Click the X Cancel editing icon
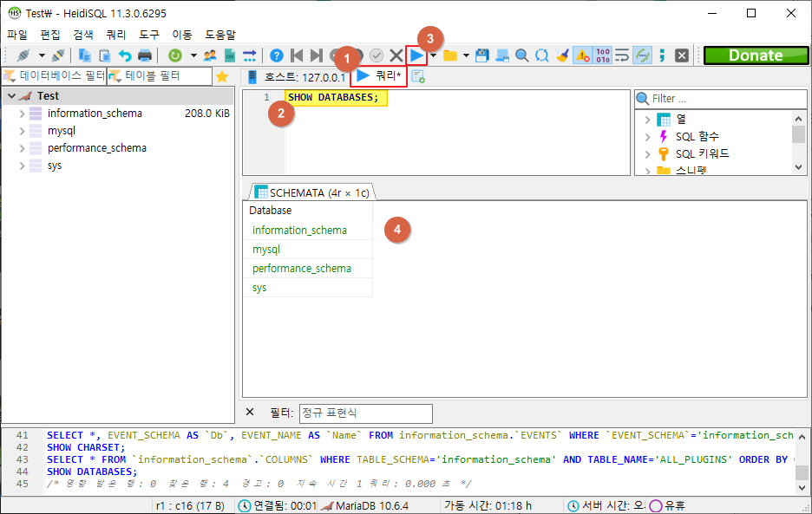This screenshot has width=812, height=514. coord(396,55)
